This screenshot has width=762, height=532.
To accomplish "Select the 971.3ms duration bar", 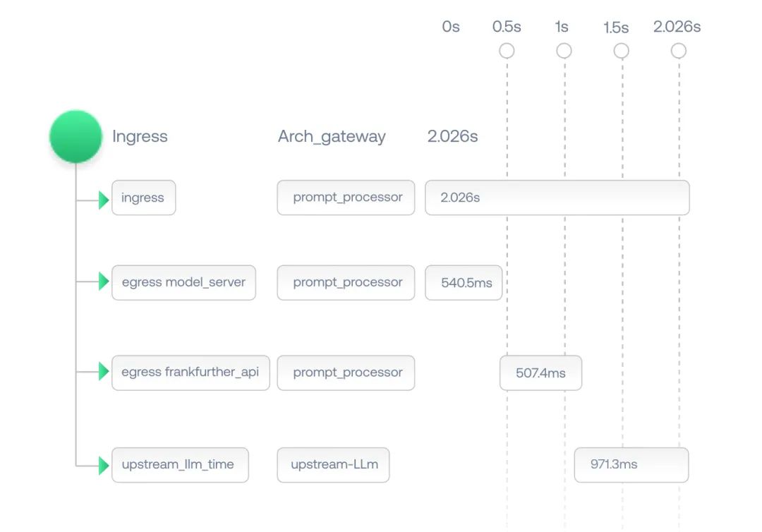I will [x=631, y=465].
